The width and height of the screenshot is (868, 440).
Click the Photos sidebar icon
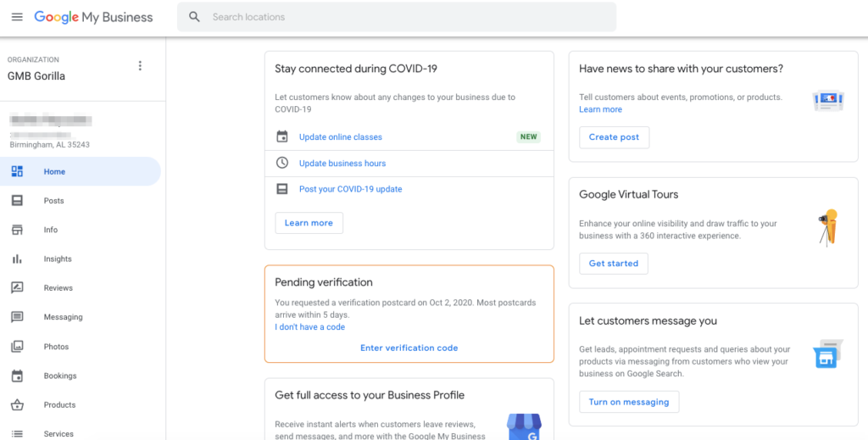[17, 347]
